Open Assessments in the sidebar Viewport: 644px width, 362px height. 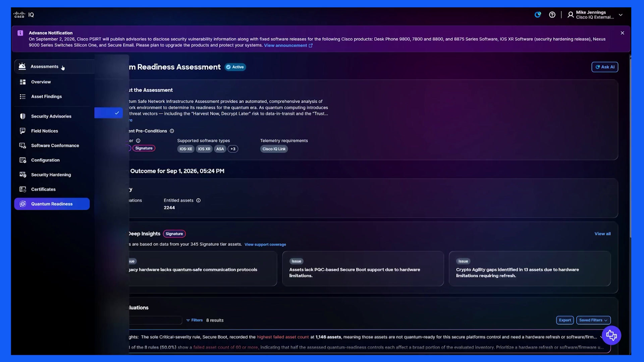point(54,66)
